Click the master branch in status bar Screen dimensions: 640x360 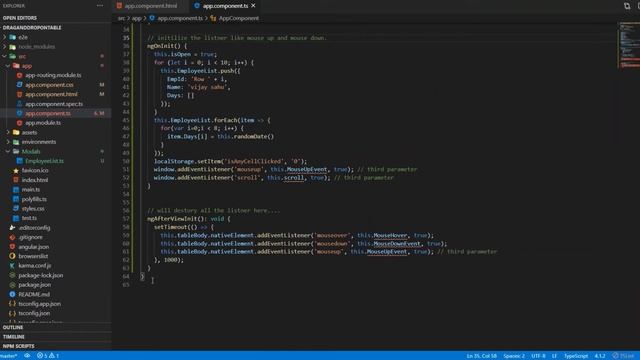9,356
